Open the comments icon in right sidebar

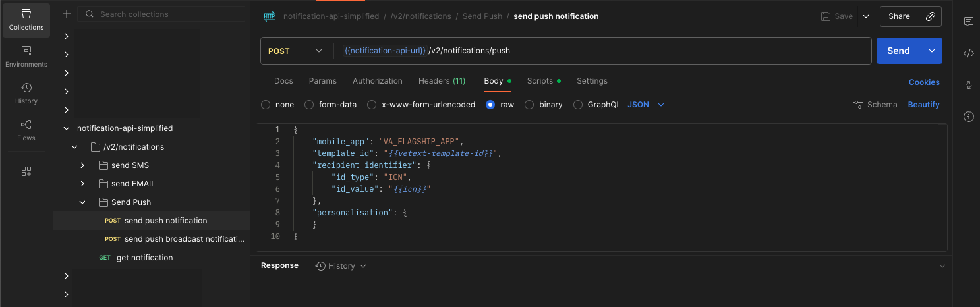click(968, 22)
